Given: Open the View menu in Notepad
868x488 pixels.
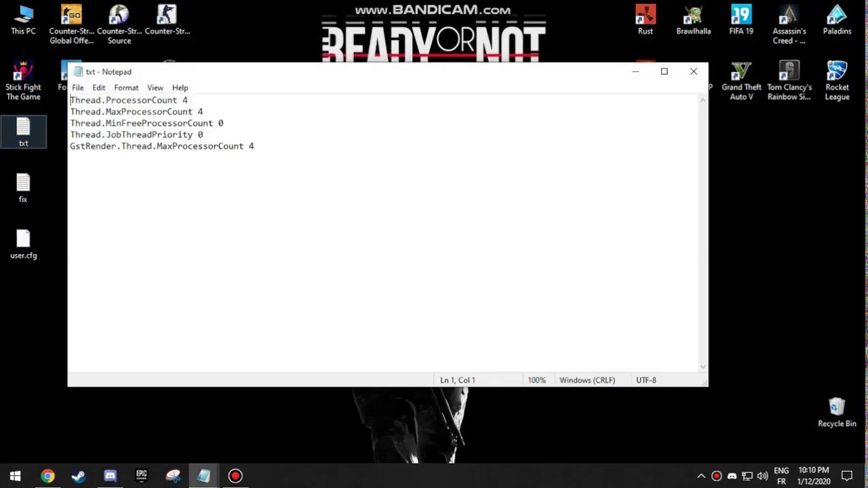Looking at the screenshot, I should point(155,87).
